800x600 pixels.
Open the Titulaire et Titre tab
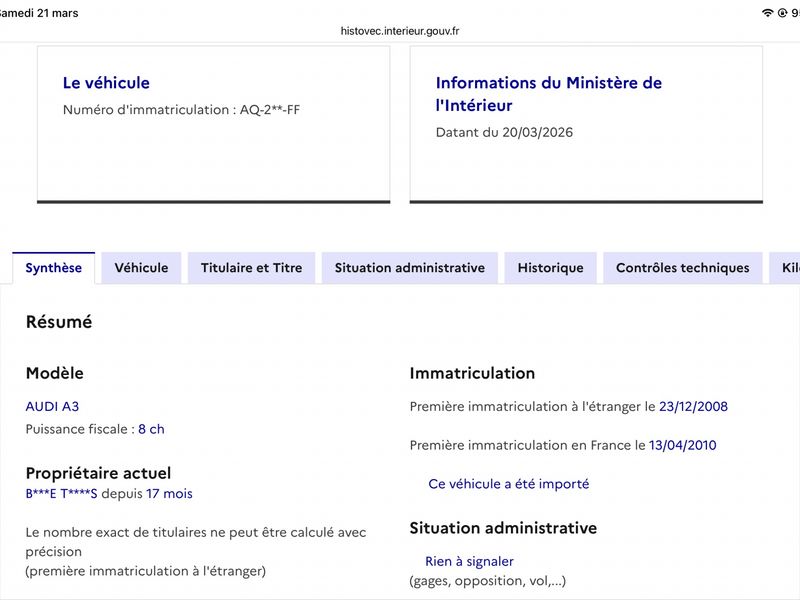pos(252,268)
